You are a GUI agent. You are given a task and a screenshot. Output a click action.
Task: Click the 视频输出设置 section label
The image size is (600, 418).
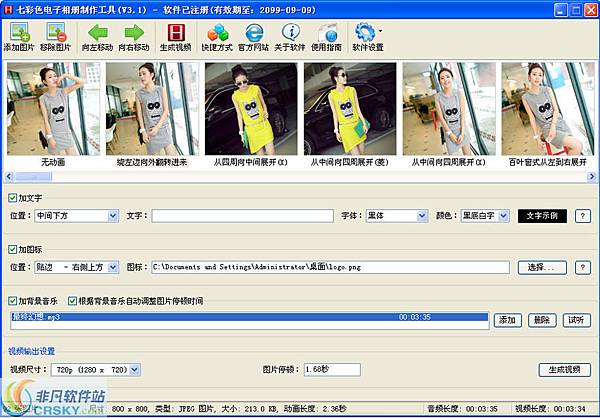32,351
